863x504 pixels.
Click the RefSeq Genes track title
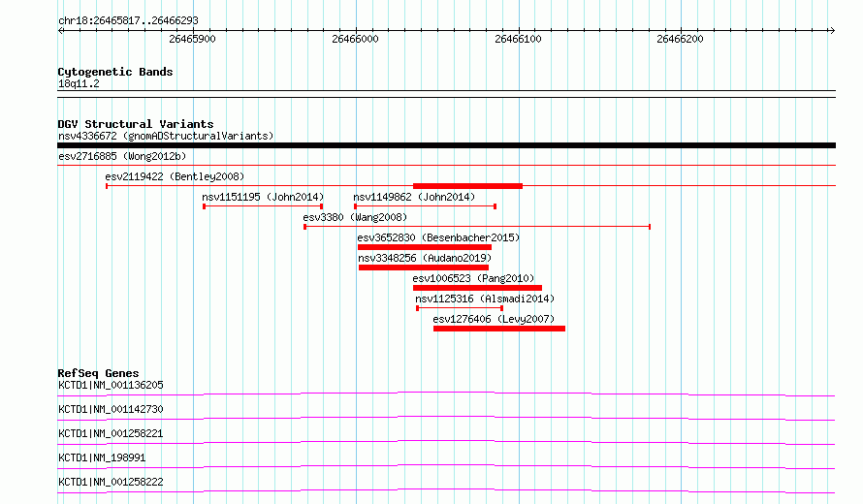click(98, 373)
